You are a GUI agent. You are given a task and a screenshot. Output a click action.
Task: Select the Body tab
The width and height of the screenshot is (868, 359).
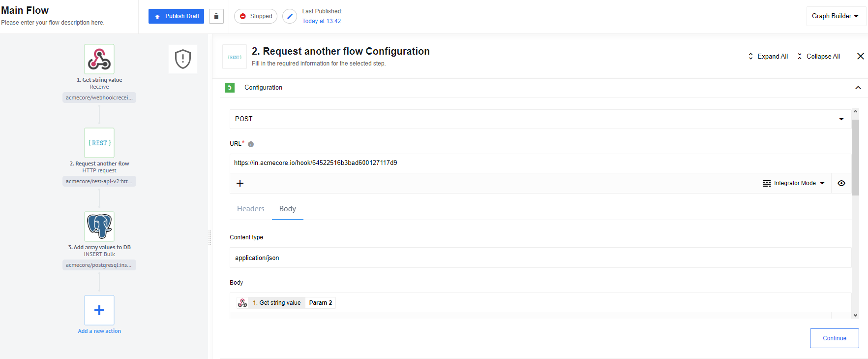(288, 209)
